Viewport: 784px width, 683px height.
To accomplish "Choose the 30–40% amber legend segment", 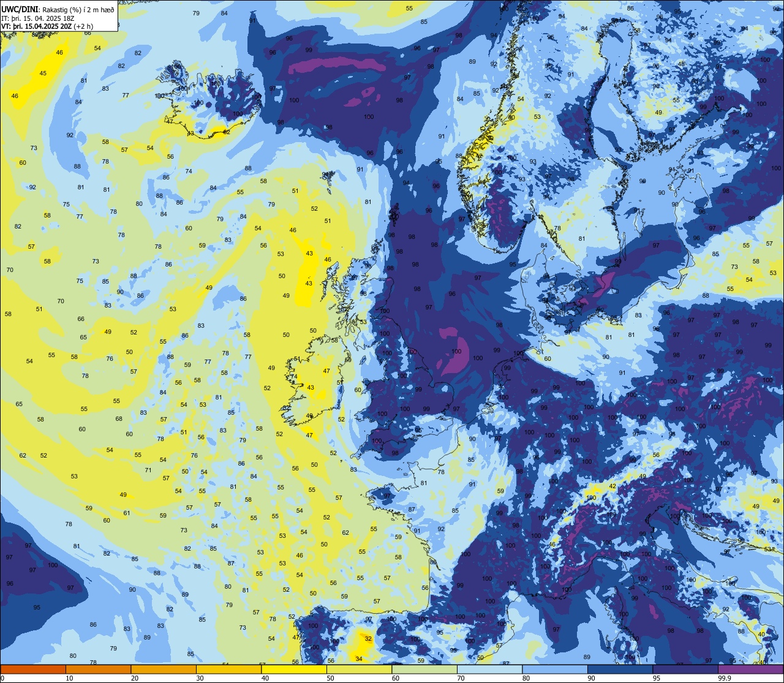I will (228, 669).
